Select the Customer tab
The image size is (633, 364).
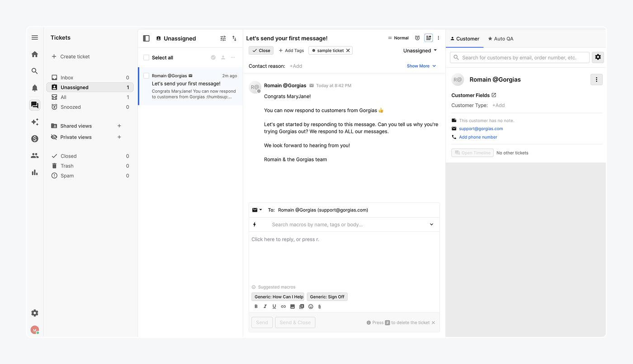465,38
